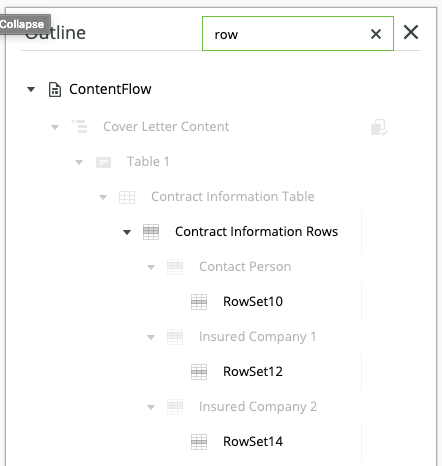Click inside the outline search field
The height and width of the screenshot is (466, 442).
pyautogui.click(x=287, y=34)
